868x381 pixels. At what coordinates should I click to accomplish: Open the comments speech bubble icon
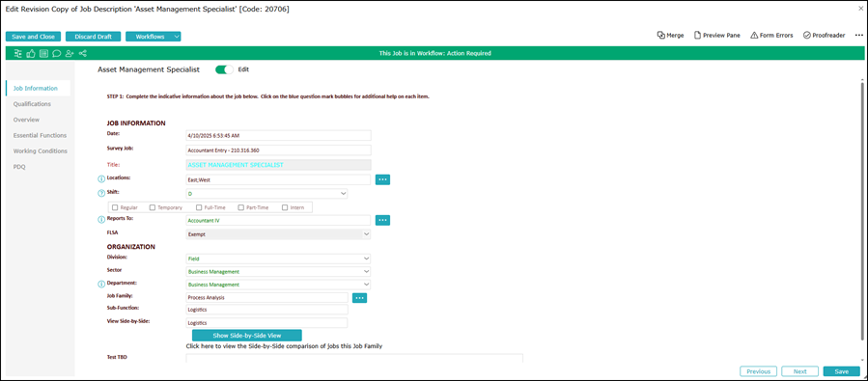point(56,54)
